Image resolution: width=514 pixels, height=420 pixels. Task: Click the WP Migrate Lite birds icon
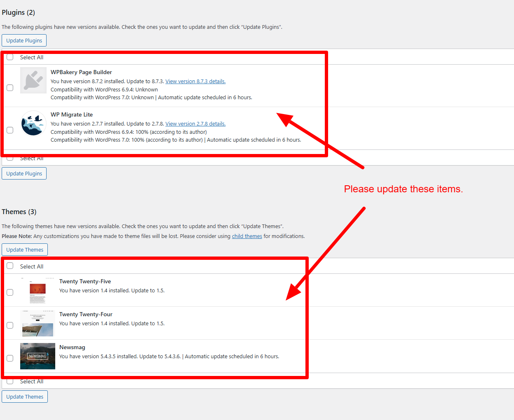click(x=33, y=123)
